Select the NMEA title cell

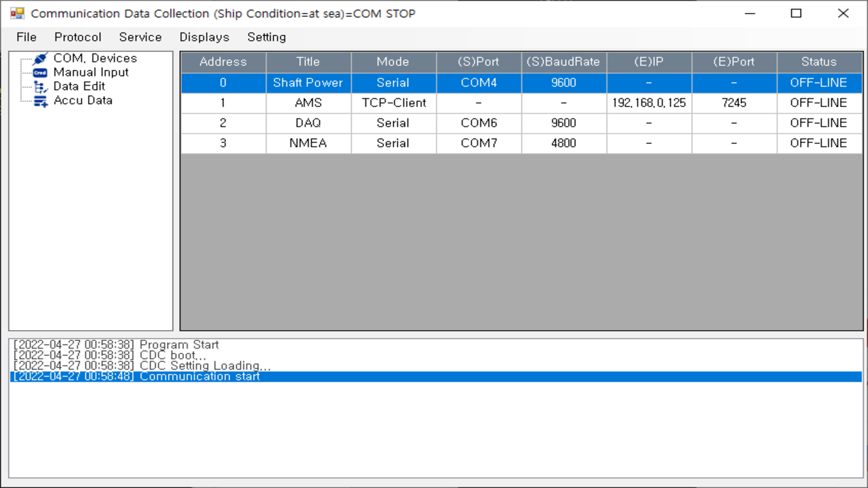pos(309,143)
